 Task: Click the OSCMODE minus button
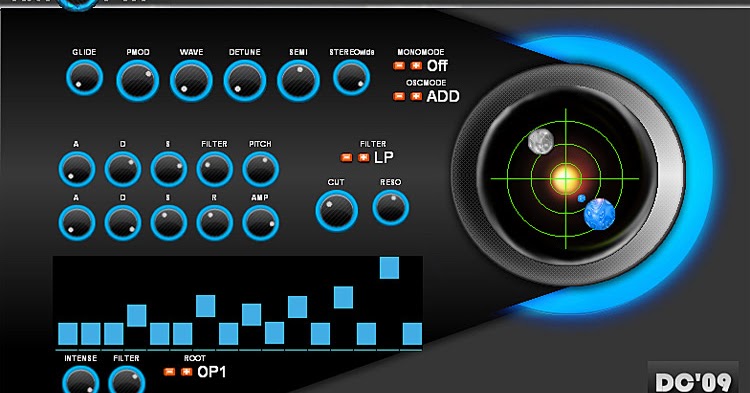point(399,97)
